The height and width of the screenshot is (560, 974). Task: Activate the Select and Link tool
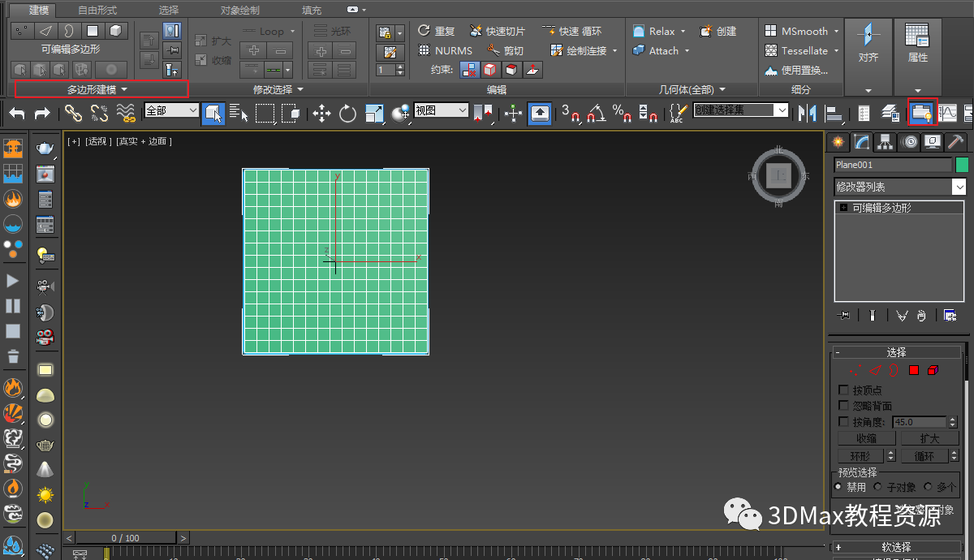point(73,114)
